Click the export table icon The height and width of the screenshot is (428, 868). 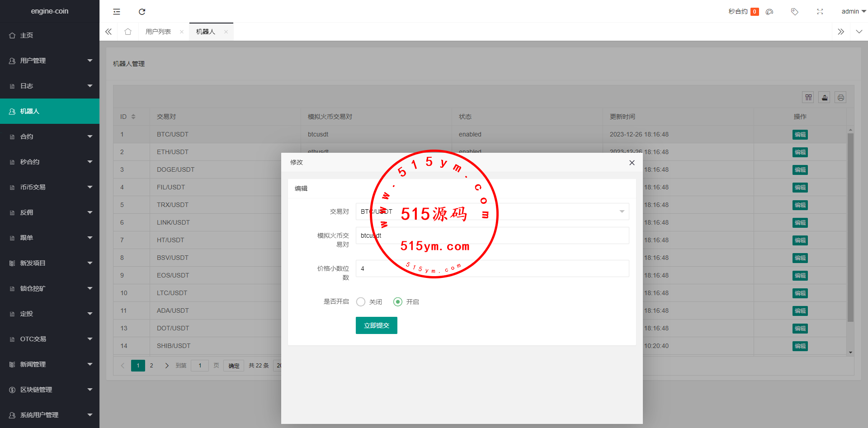pyautogui.click(x=825, y=97)
